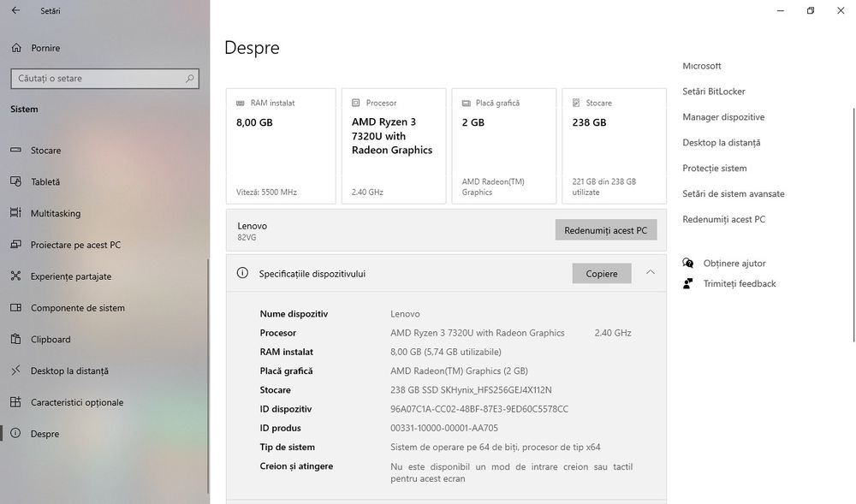Click the Stocare card disk icon
This screenshot has height=504, width=856.
576,103
